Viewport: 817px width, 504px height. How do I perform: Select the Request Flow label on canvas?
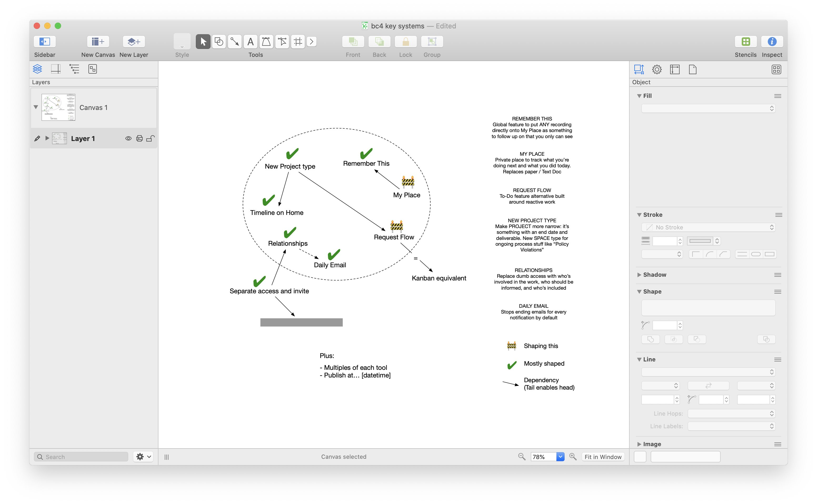coord(394,237)
